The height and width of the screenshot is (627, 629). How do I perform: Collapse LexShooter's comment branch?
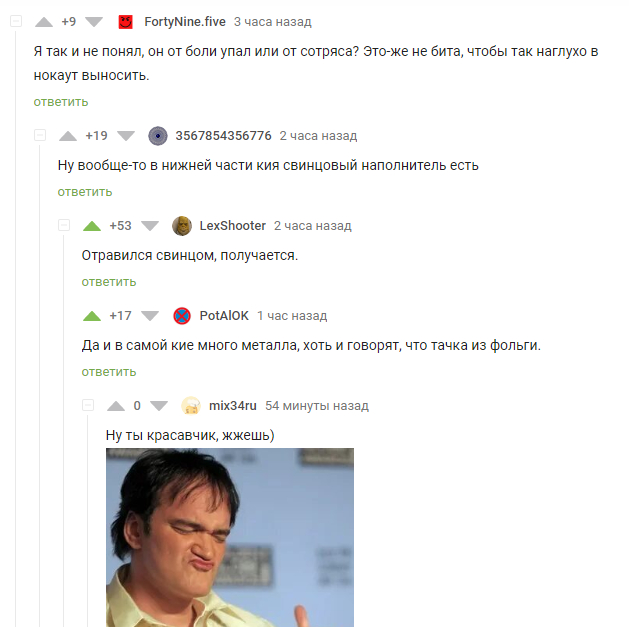click(x=64, y=225)
